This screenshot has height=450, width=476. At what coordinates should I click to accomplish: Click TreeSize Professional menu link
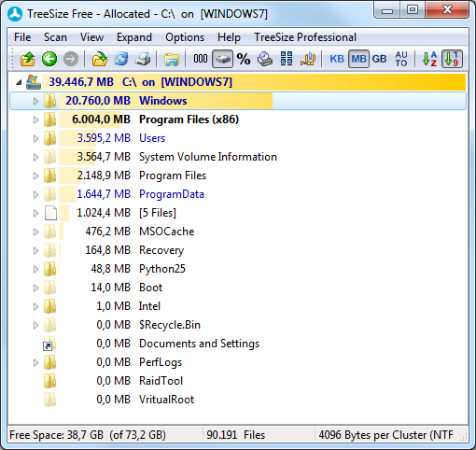[x=305, y=37]
